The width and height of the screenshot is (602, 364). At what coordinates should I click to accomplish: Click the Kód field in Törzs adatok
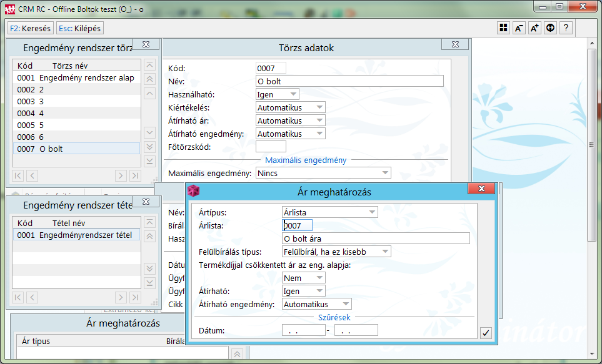[271, 68]
